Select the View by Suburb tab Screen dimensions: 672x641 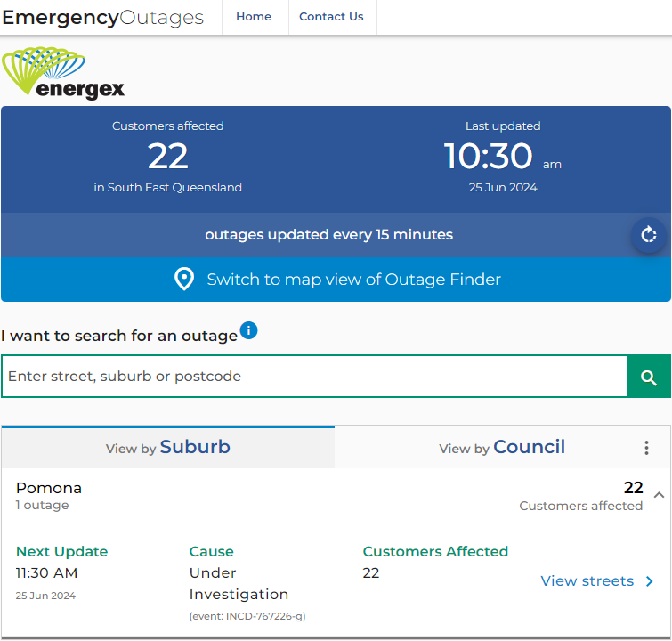(168, 447)
